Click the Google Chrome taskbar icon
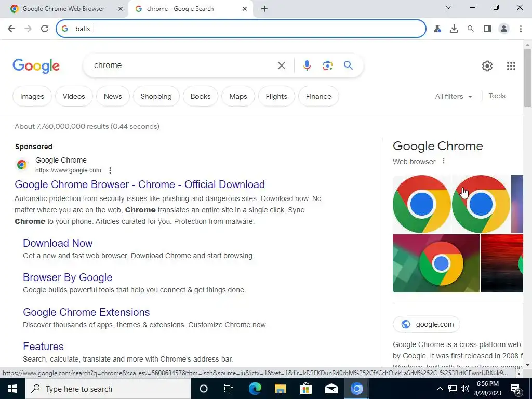Viewport: 532px width, 399px height. click(x=356, y=389)
